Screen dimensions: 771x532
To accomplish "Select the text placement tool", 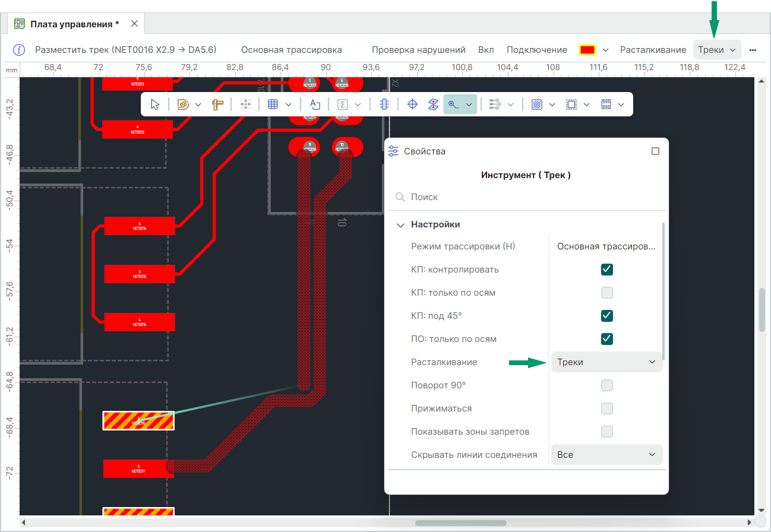I will (x=315, y=104).
